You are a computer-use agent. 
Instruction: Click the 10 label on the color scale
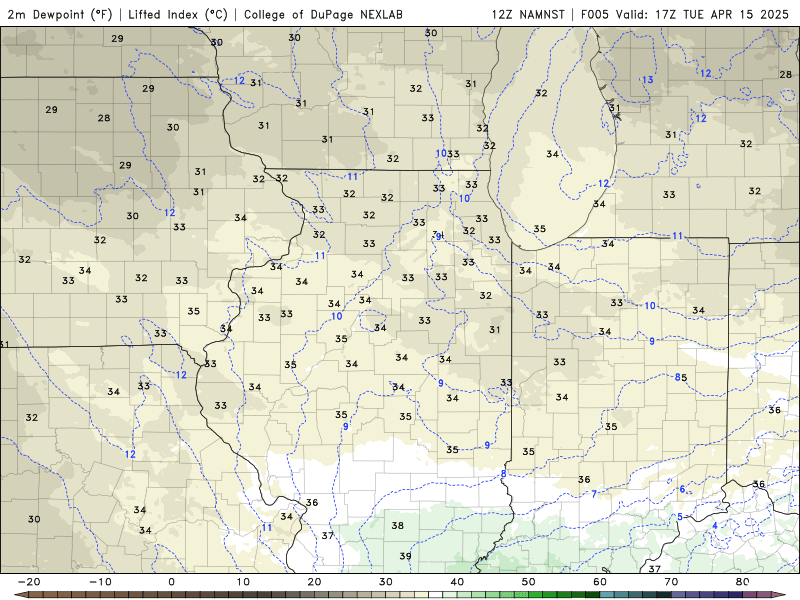coord(243,582)
